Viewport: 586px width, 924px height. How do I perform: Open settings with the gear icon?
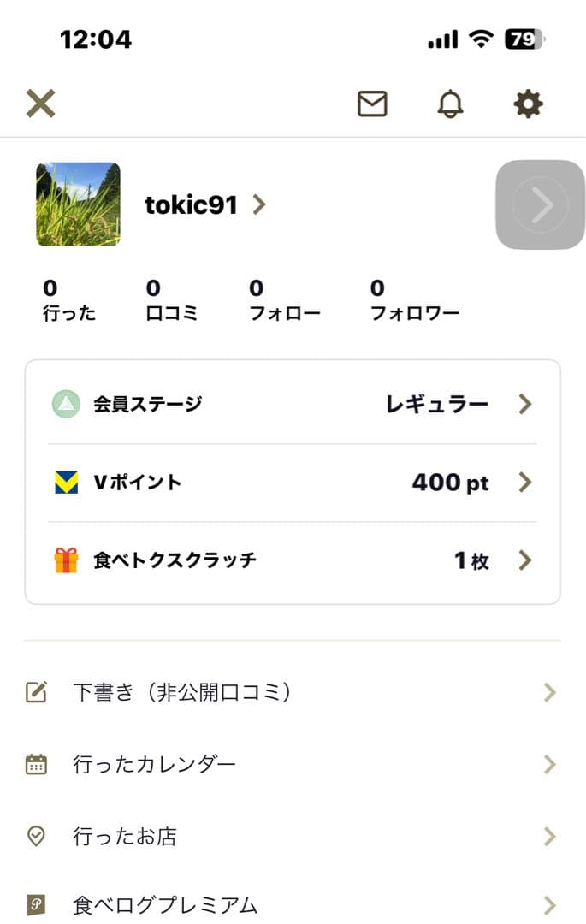click(x=527, y=104)
